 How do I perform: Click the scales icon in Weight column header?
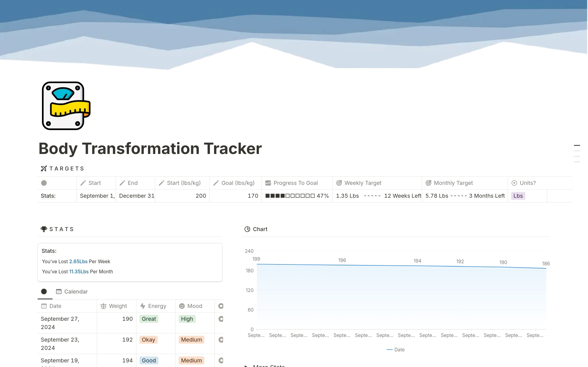click(x=103, y=306)
